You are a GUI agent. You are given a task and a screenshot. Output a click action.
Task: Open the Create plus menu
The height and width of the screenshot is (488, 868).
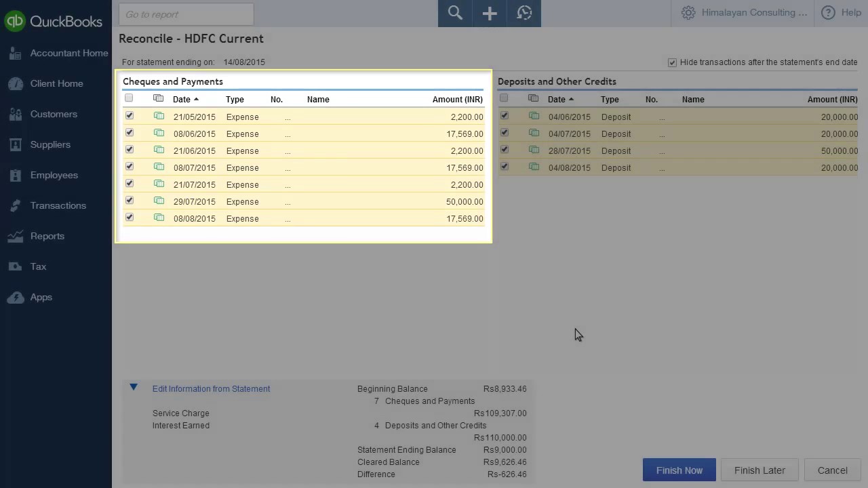click(x=490, y=13)
